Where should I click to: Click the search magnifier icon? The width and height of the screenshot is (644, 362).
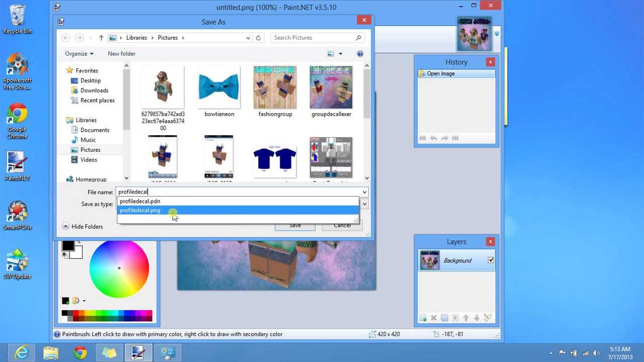click(359, 38)
